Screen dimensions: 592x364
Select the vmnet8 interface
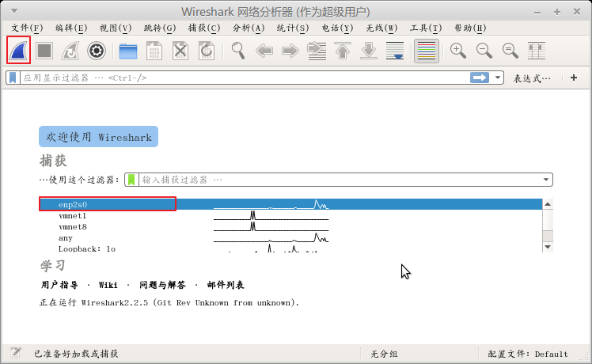290,226
